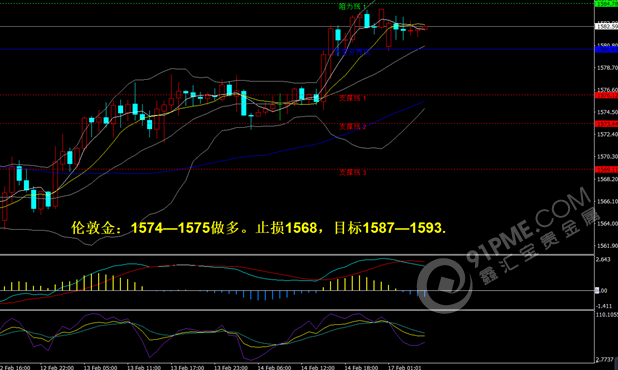This screenshot has height=370, width=618.
Task: Click the 12 Feb 22:00 time label
Action: [x=57, y=368]
